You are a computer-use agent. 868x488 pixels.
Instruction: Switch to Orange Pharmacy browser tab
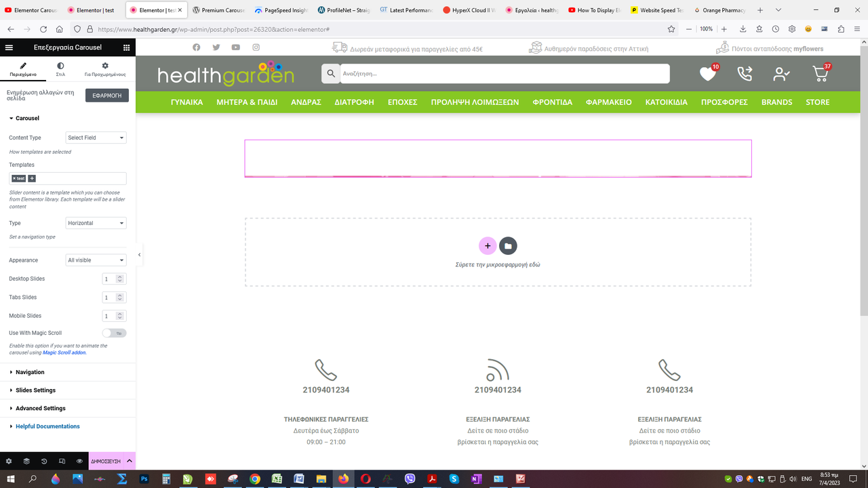pos(719,10)
